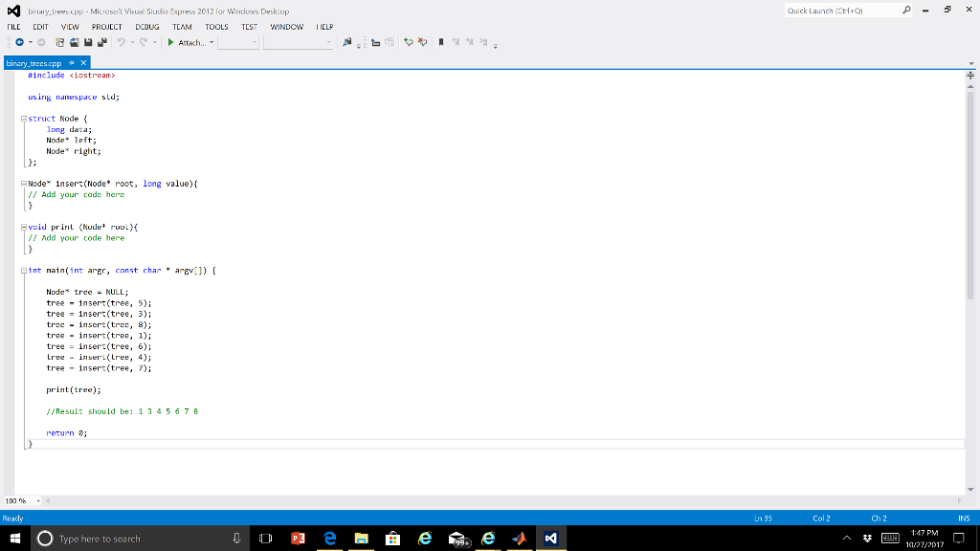980x551 pixels.
Task: Open MATLAB from the taskbar
Action: (518, 539)
